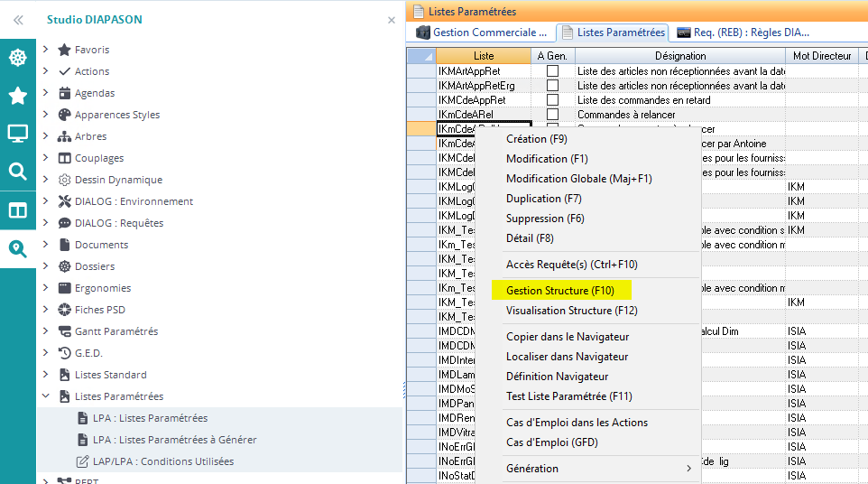
Task: Collapse the Listes Paramétrées tree node
Action: (46, 396)
